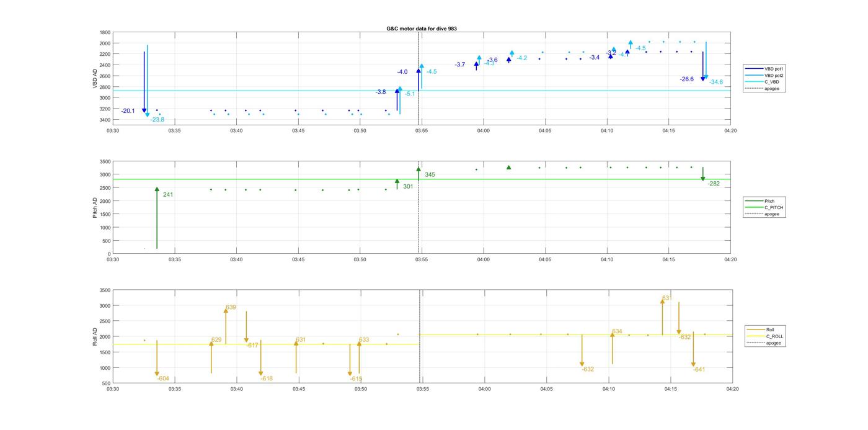Click the '-3.4' VBD data label
This screenshot has height=430, width=868.
pos(595,58)
